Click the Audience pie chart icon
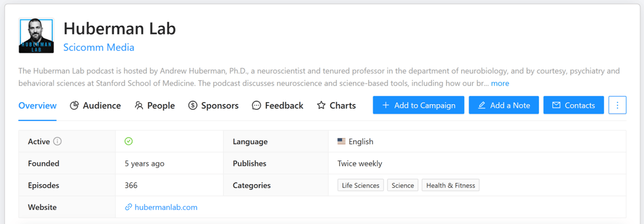 (74, 105)
